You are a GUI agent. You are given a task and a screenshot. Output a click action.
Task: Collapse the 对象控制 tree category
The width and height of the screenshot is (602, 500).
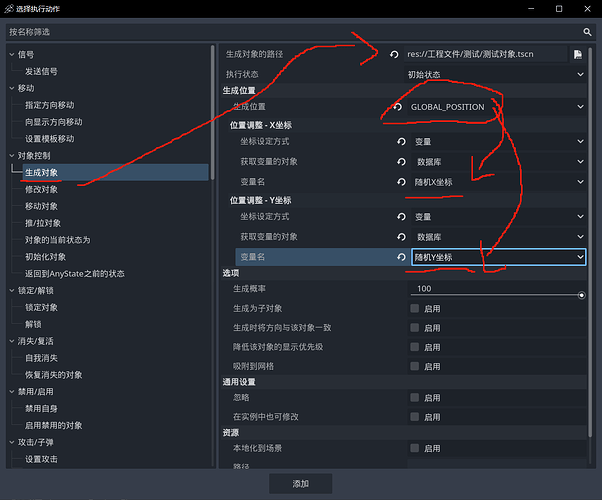pos(12,156)
